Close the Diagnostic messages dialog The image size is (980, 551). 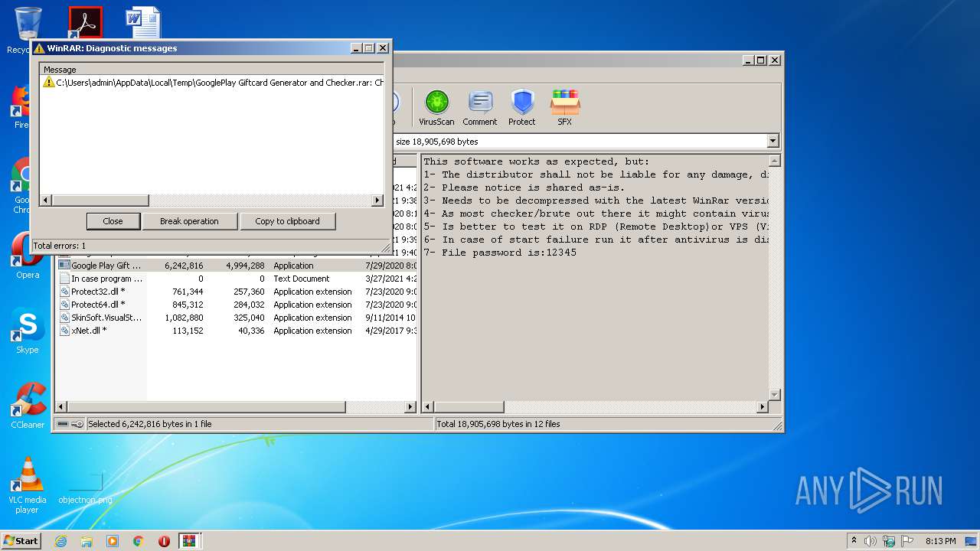click(x=113, y=221)
